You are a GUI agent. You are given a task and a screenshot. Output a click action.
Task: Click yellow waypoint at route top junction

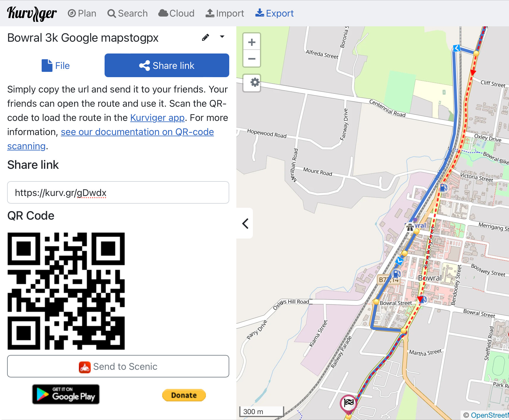(x=476, y=53)
